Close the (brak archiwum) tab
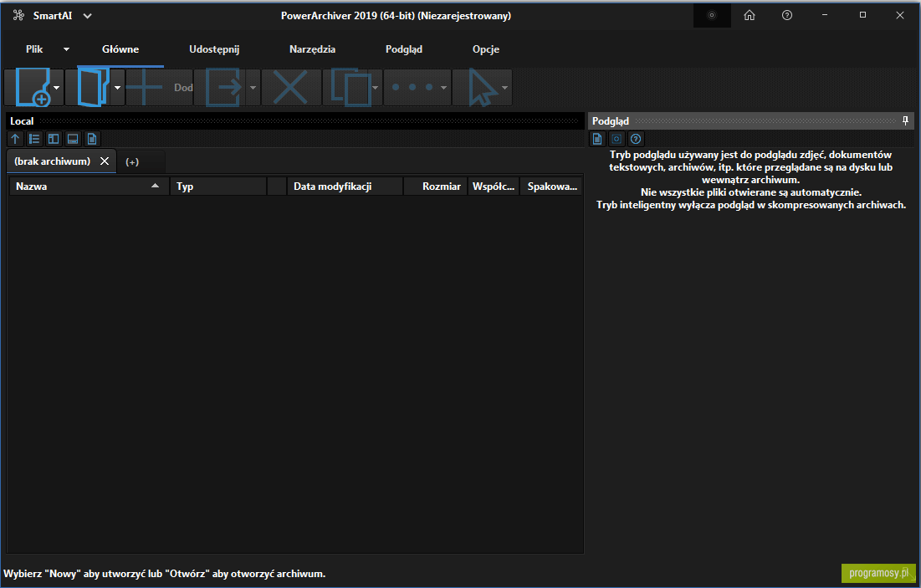This screenshot has width=921, height=588. 105,161
